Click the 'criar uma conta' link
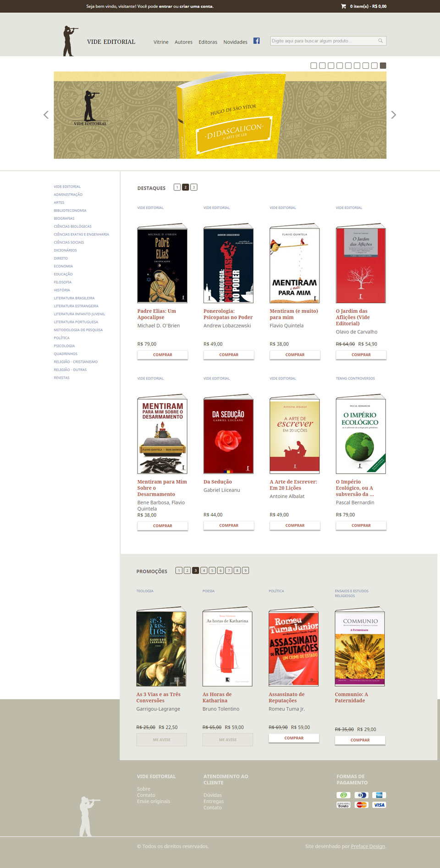The height and width of the screenshot is (868, 440). (196, 6)
